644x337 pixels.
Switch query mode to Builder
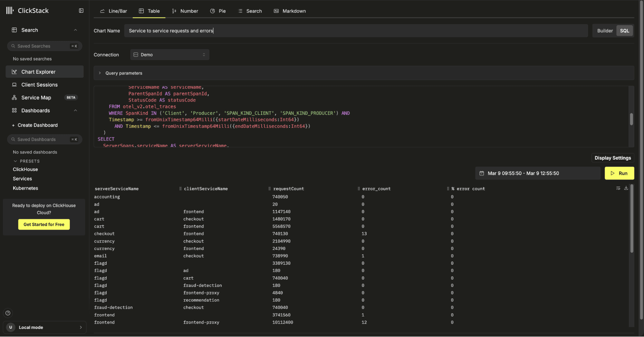pos(605,31)
